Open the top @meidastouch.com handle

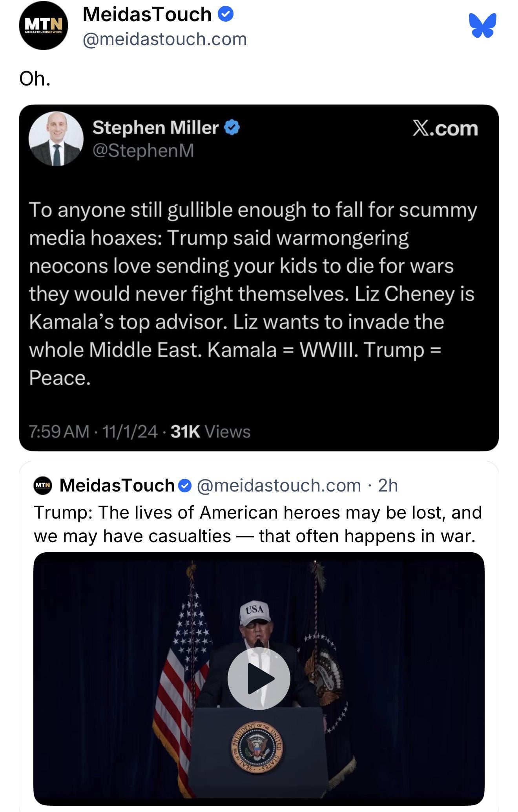click(165, 39)
